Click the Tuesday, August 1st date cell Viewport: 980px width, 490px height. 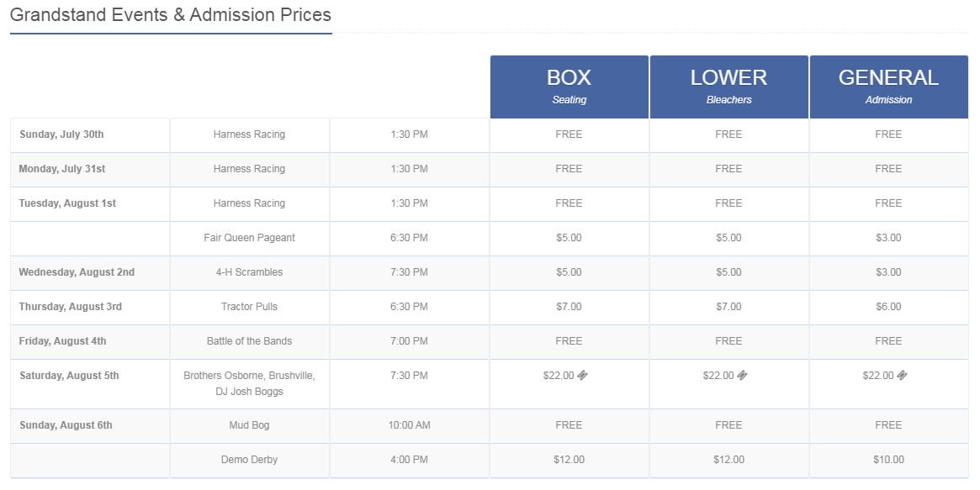point(90,203)
